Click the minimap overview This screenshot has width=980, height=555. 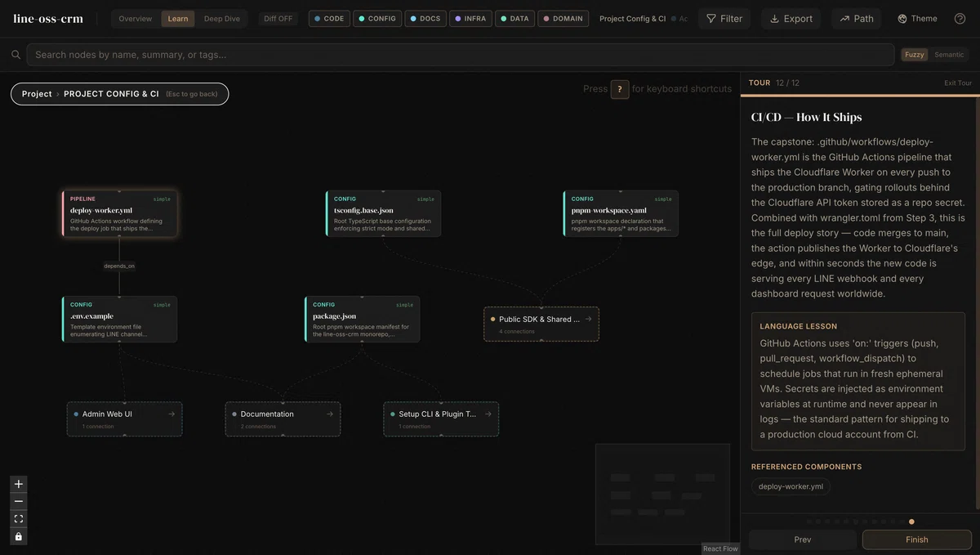662,494
